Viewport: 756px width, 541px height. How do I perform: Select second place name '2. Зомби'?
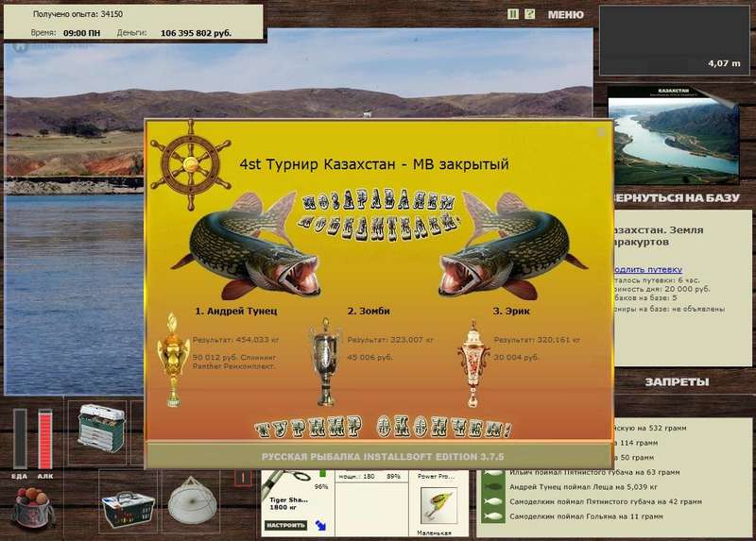369,312
